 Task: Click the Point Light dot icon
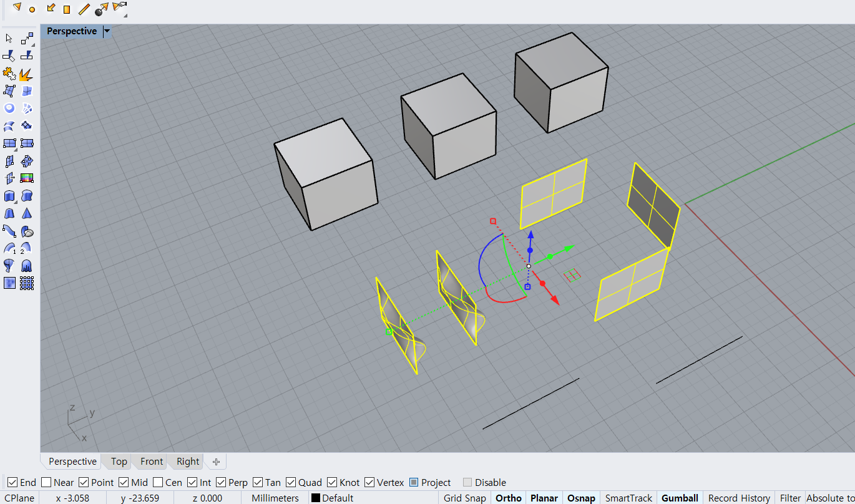[x=32, y=9]
